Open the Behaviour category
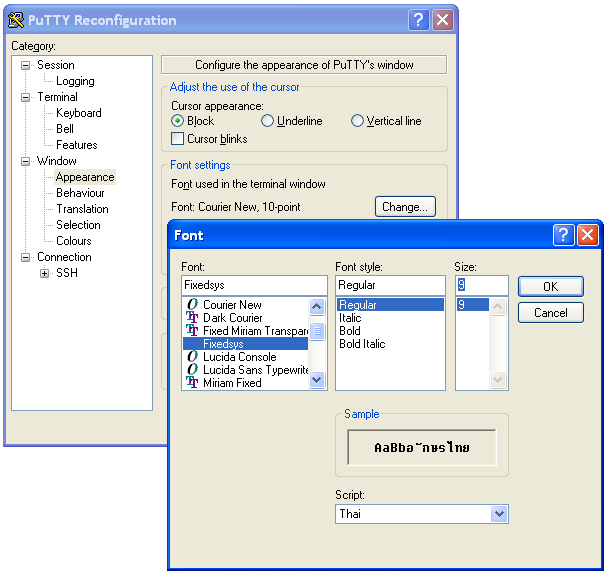The image size is (608, 575). [80, 193]
